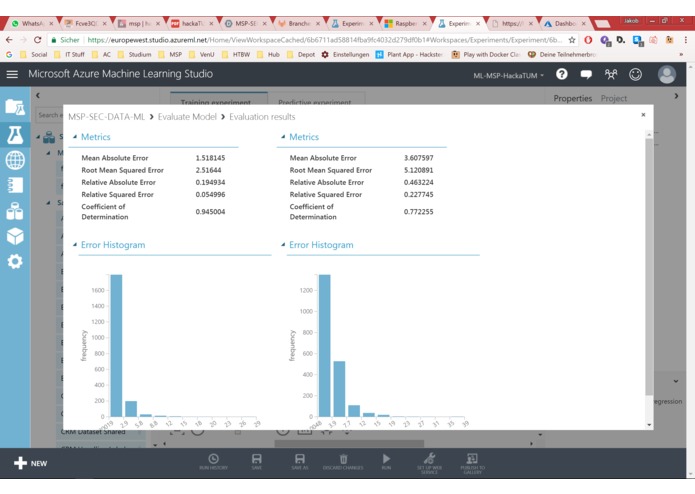This screenshot has width=695, height=494.
Task: Bookmark the page with the star icon
Action: [x=572, y=40]
